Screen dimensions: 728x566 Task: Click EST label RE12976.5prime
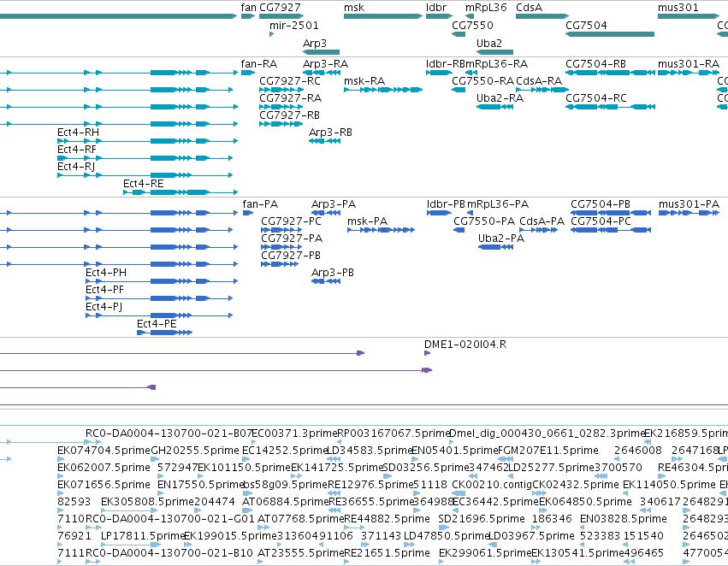(370, 484)
